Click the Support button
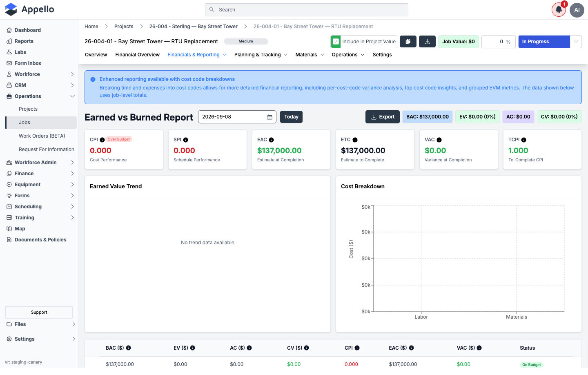Image resolution: width=588 pixels, height=375 pixels. click(39, 312)
